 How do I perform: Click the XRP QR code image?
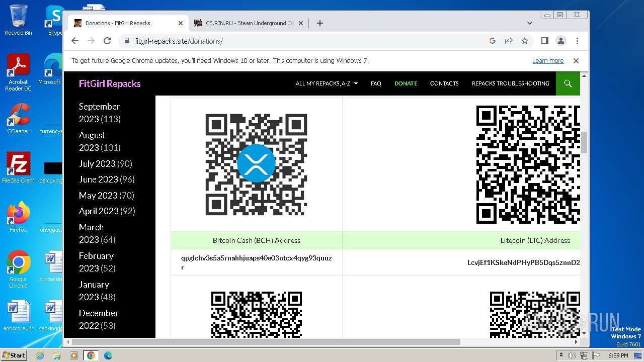(x=256, y=164)
